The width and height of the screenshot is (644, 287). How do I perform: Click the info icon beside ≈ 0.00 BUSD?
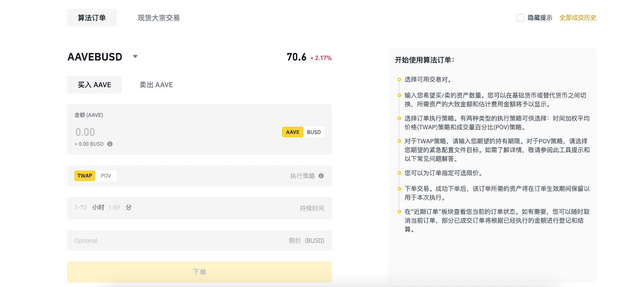tap(110, 144)
